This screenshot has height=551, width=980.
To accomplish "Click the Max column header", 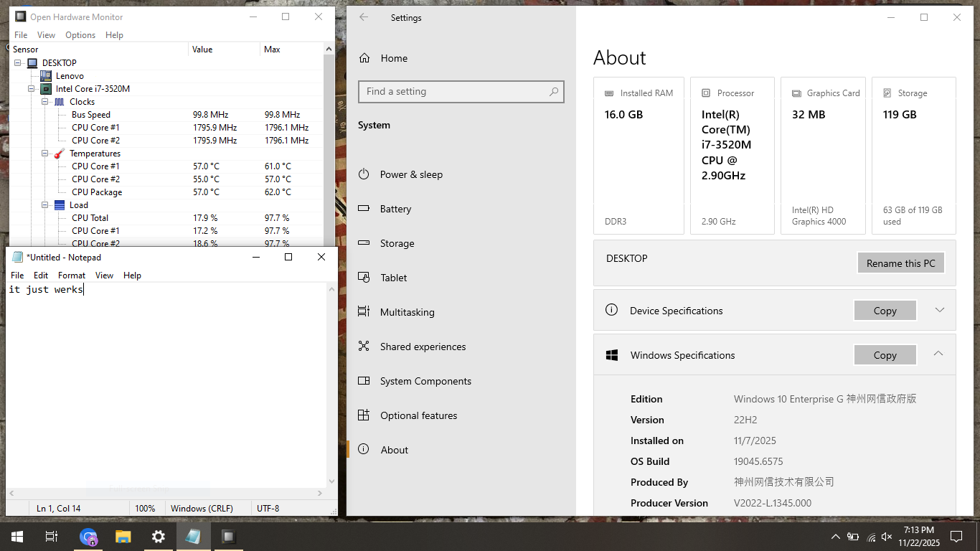I will click(292, 50).
